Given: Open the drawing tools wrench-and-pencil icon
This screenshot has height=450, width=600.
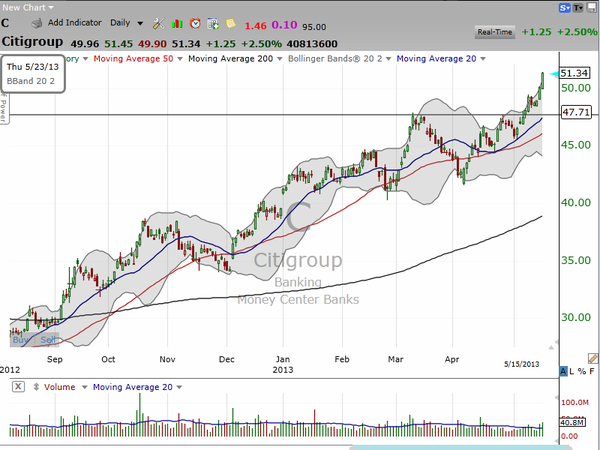Looking at the screenshot, I should tap(158, 24).
